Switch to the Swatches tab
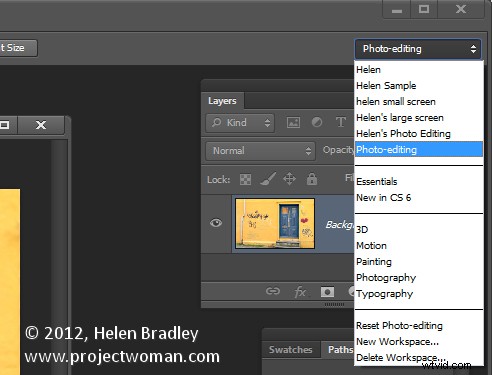The width and height of the screenshot is (492, 375). pyautogui.click(x=291, y=349)
